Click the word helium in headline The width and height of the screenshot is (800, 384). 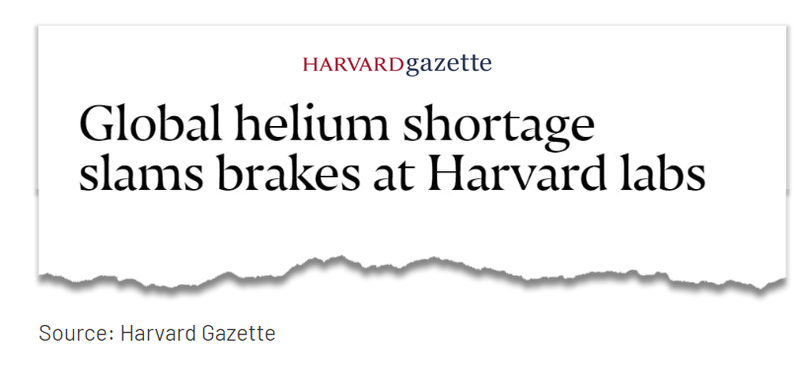coord(313,123)
